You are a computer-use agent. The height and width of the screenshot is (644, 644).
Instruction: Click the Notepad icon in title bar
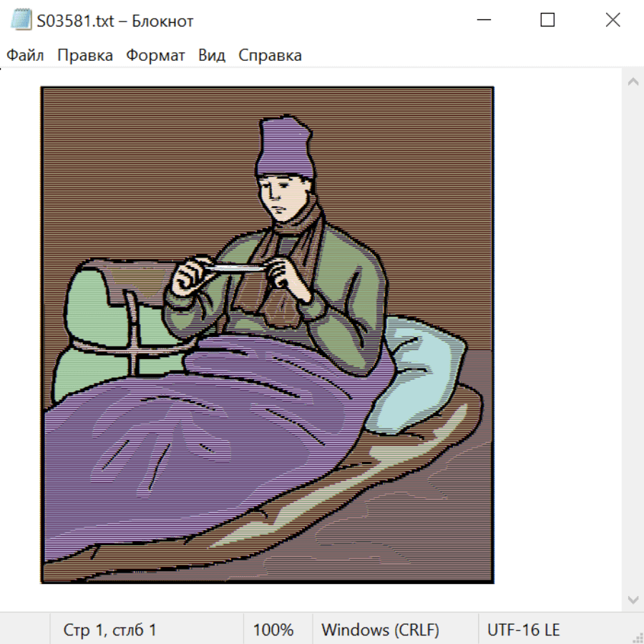click(x=21, y=20)
